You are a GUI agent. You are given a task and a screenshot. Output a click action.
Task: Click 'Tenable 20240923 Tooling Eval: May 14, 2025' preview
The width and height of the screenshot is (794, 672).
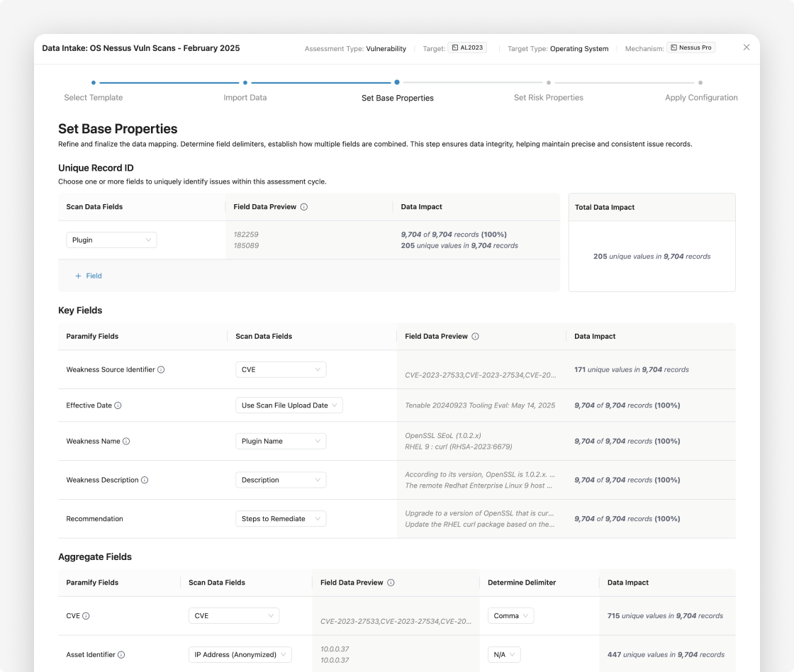[x=480, y=405]
